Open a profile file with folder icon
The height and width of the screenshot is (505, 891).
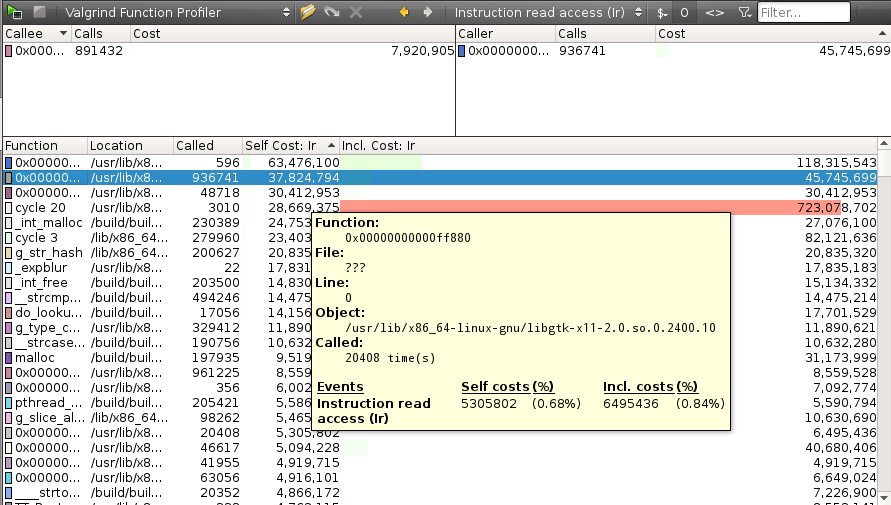click(x=308, y=12)
